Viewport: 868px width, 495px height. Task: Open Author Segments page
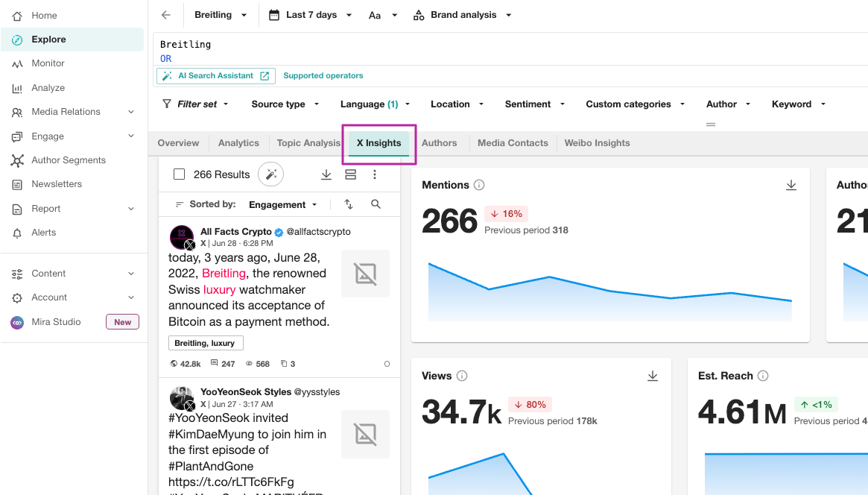(68, 160)
